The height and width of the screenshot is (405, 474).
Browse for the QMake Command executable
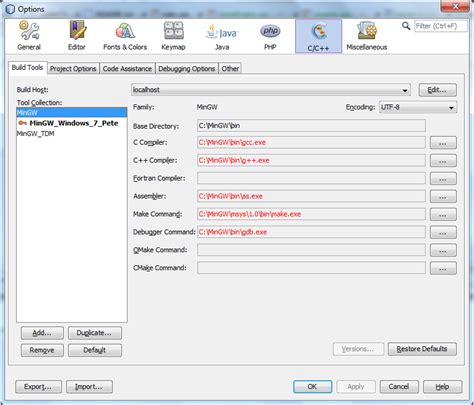pyautogui.click(x=443, y=250)
